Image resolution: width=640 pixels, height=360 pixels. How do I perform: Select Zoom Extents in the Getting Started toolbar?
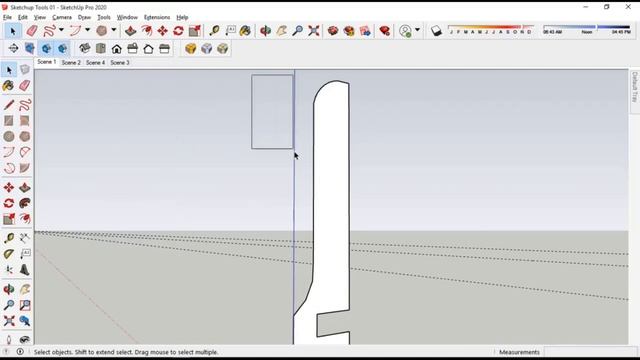(x=313, y=31)
